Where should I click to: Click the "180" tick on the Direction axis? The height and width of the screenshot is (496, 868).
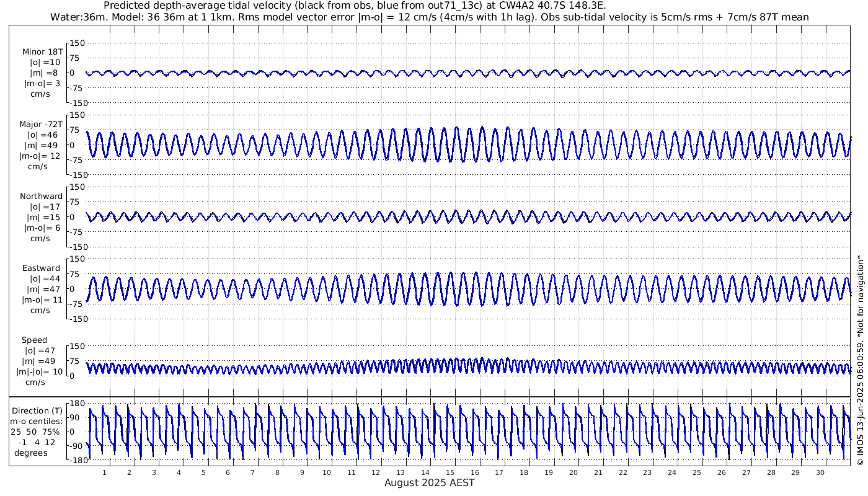pyautogui.click(x=76, y=404)
